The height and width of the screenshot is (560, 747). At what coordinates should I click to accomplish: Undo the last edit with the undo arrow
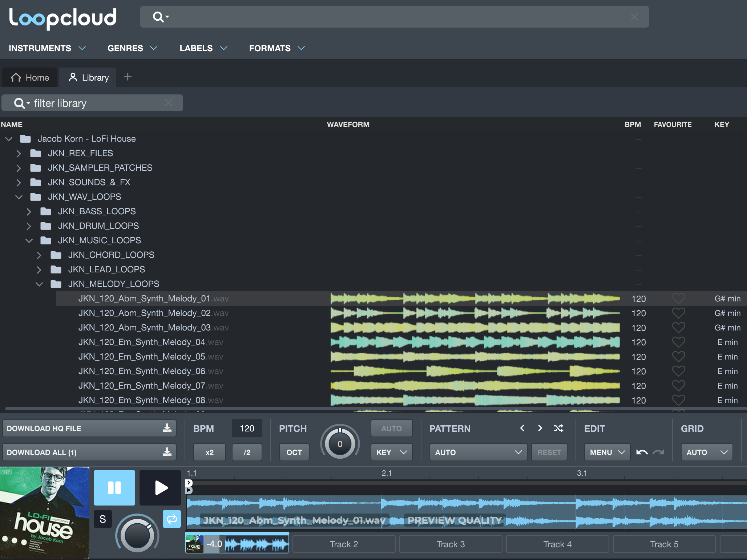click(642, 452)
